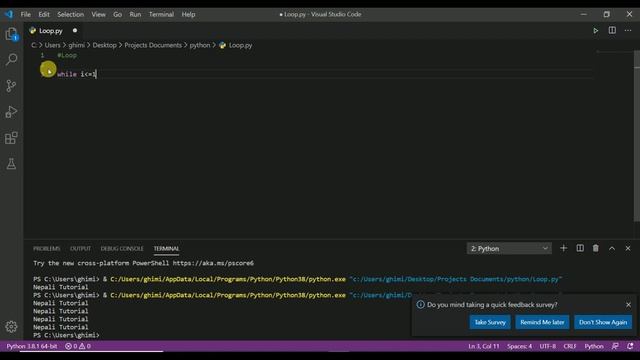640x360 pixels.
Task: Switch to the Output panel tab
Action: tap(80, 248)
